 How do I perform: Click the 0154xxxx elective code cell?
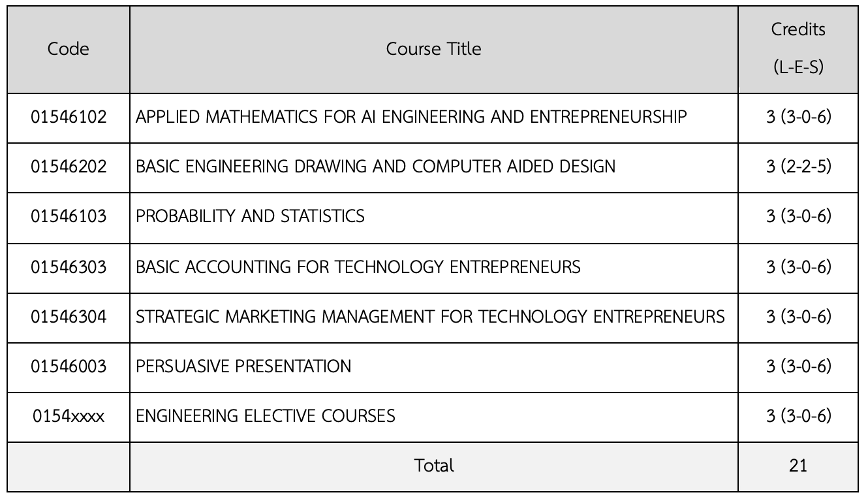[69, 416]
